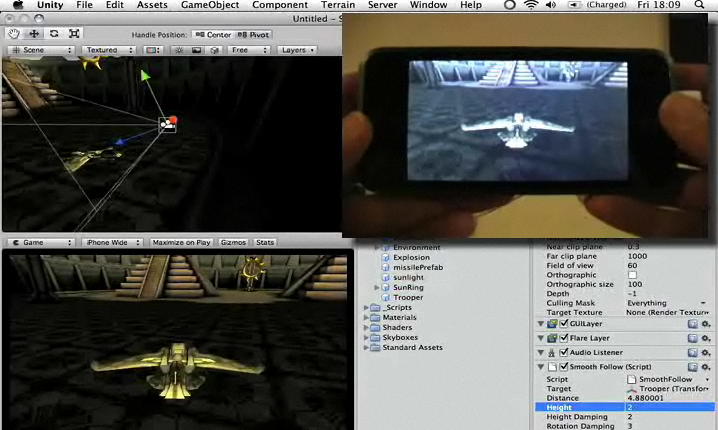Screen dimensions: 718x430
Task: Toggle Gizmos in Game view
Action: pos(233,242)
